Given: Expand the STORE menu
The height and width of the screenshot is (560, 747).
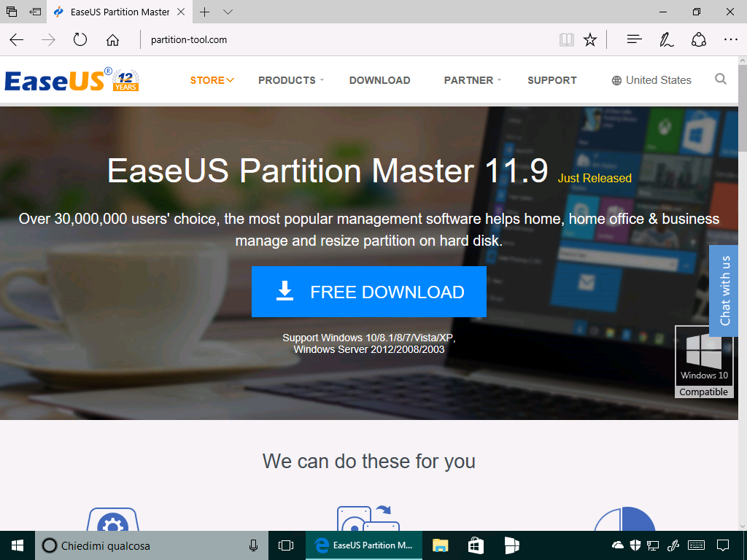Looking at the screenshot, I should coord(212,80).
